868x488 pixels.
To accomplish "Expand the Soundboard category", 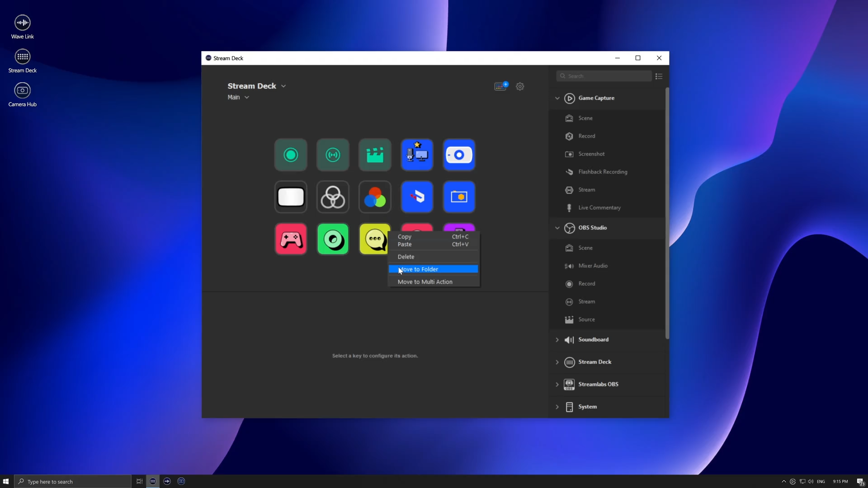I will [557, 340].
